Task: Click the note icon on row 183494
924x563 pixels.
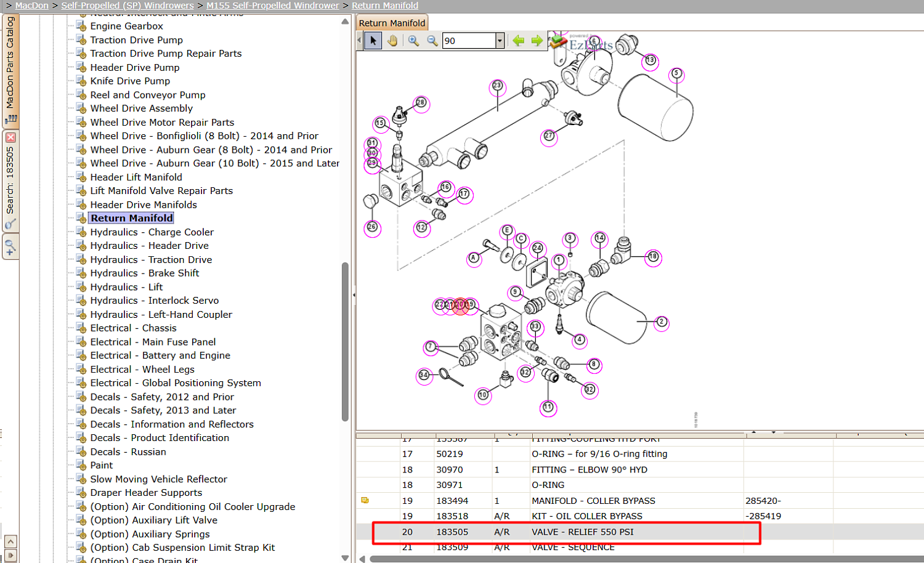Action: pos(365,500)
